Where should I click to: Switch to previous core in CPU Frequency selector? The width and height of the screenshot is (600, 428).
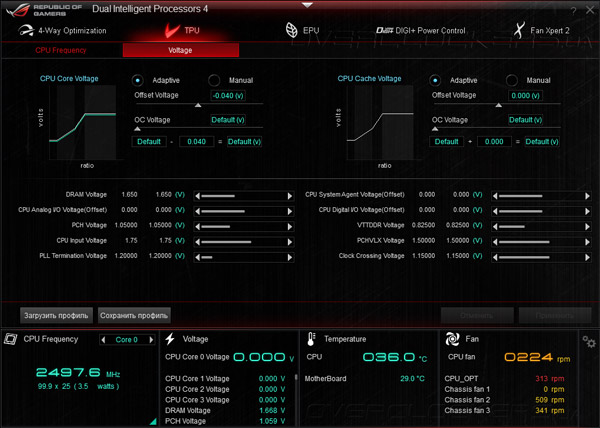coord(103,340)
